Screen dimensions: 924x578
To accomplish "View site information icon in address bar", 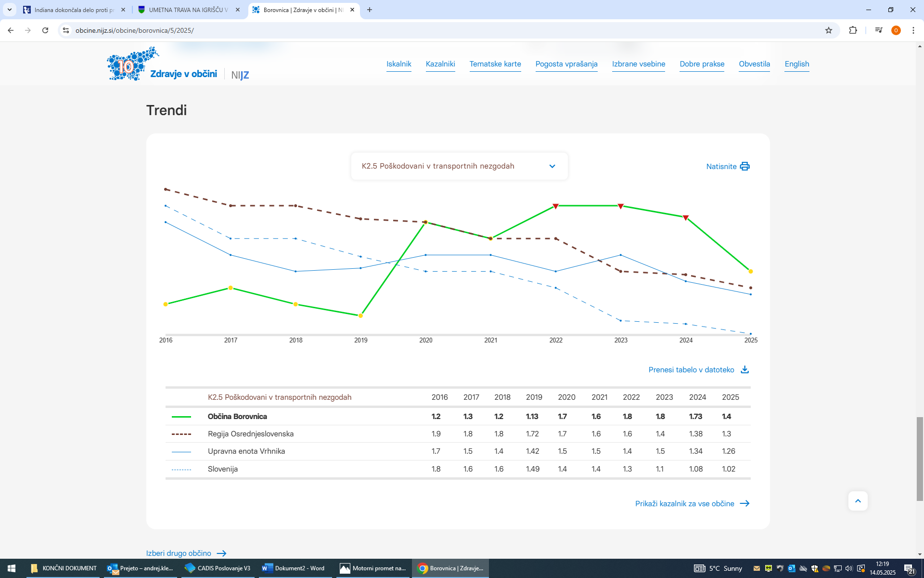I will click(66, 30).
